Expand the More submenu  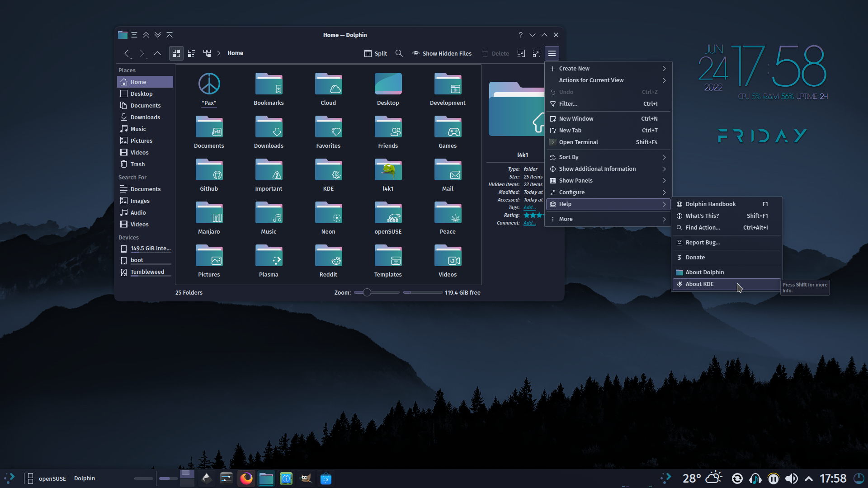(608, 219)
